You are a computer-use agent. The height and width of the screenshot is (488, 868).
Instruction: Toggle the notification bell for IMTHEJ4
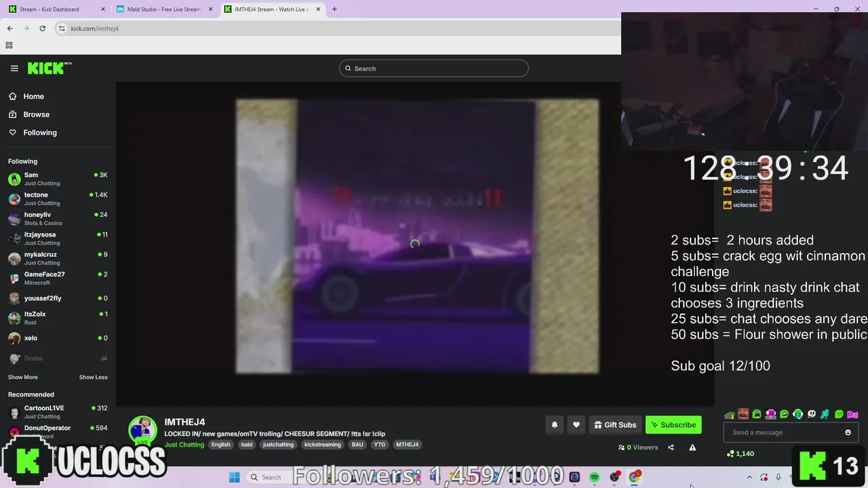tap(555, 425)
